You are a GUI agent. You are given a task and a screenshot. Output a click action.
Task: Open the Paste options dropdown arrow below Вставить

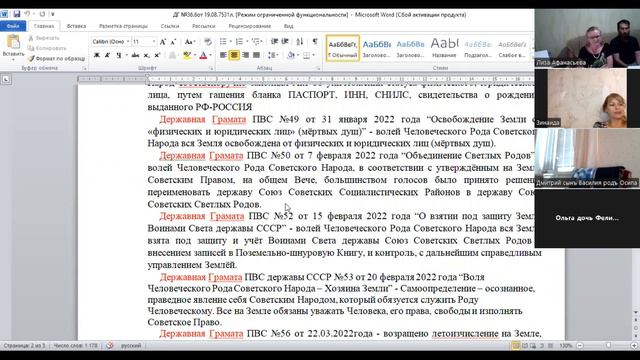coord(13,60)
